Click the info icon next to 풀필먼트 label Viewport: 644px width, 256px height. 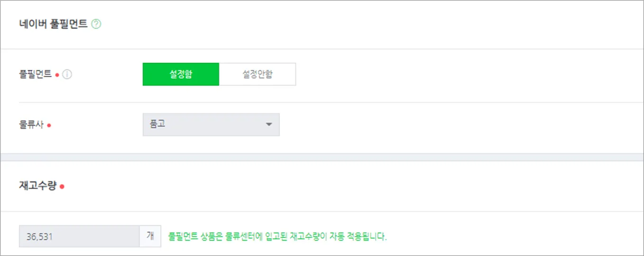point(67,75)
